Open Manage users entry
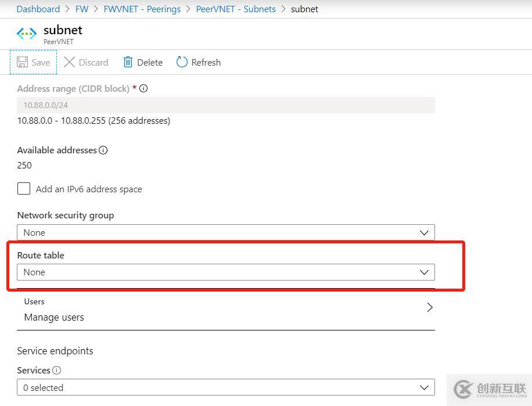Image resolution: width=532 pixels, height=406 pixels. [225, 310]
